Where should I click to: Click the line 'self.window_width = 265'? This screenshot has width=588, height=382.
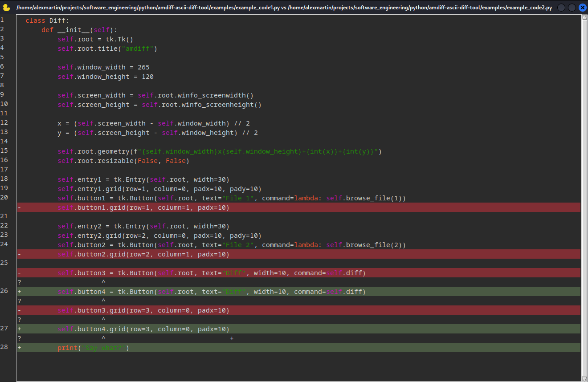103,67
